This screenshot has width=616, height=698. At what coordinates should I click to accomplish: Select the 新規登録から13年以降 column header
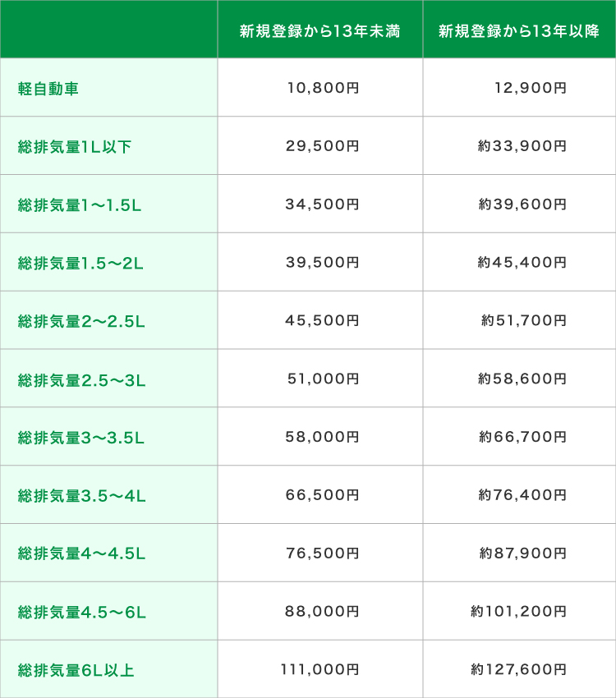coord(519,31)
